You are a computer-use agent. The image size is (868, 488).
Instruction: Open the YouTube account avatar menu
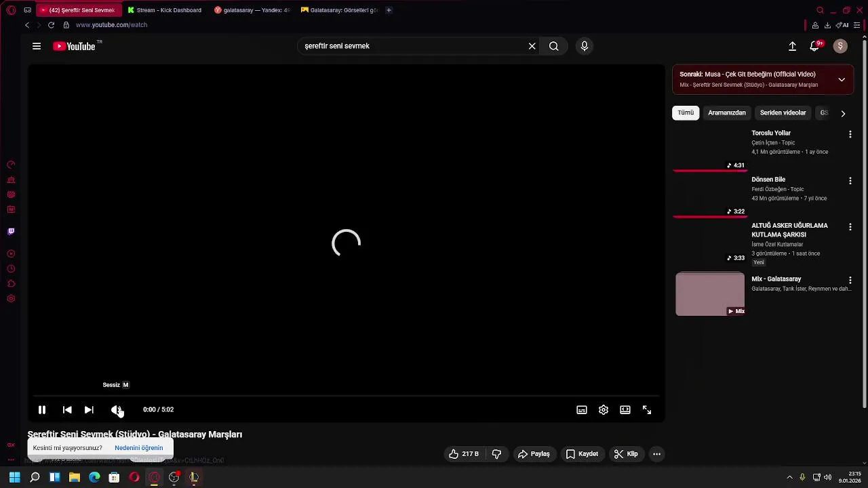click(840, 46)
